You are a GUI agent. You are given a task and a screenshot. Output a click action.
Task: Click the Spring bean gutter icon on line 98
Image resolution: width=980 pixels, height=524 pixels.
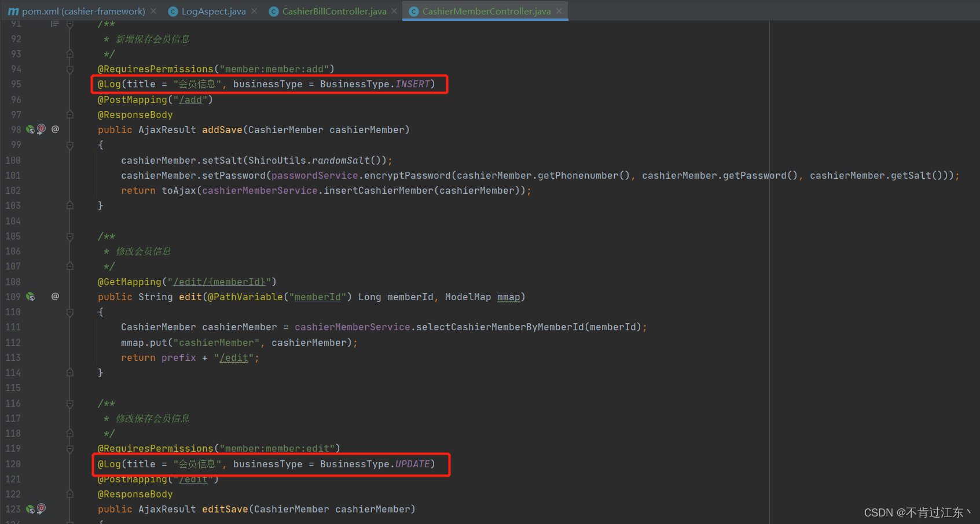coord(30,130)
